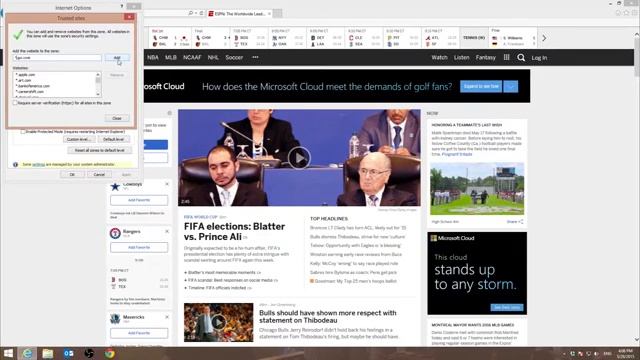Open the Fantasy menu item
The image size is (640, 360).
[486, 58]
